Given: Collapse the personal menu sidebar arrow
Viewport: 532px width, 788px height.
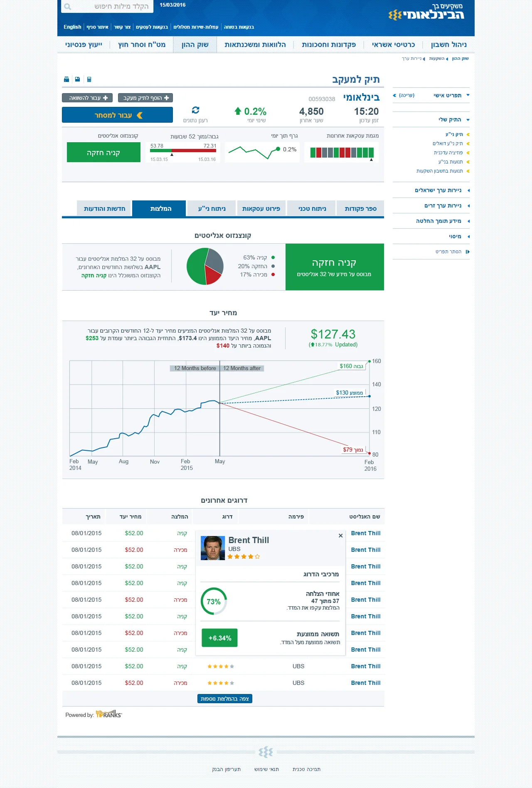Looking at the screenshot, I should (x=468, y=95).
